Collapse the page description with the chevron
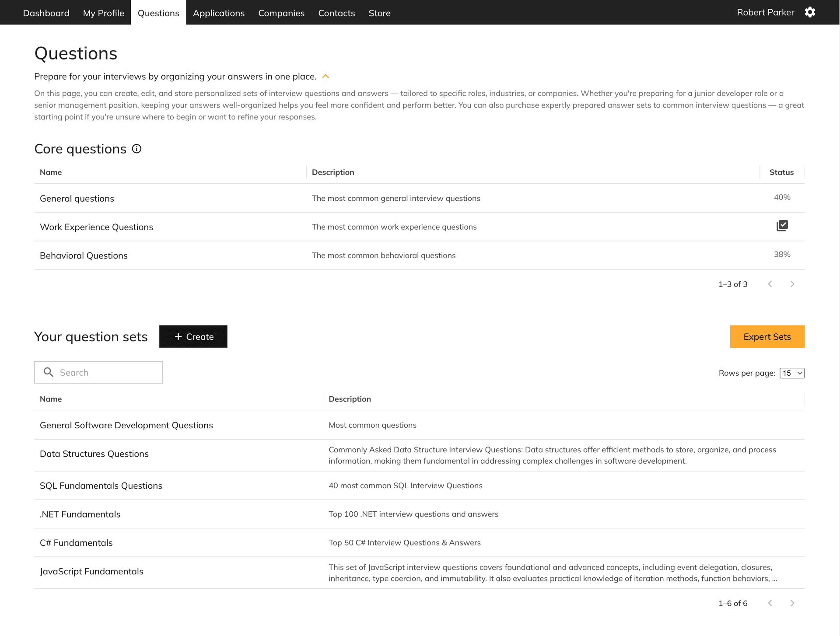 (325, 76)
